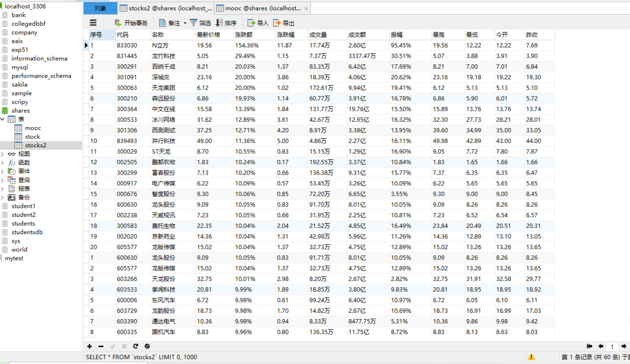Click the cell 赛托生物
The image size is (630, 364).
pos(173,226)
